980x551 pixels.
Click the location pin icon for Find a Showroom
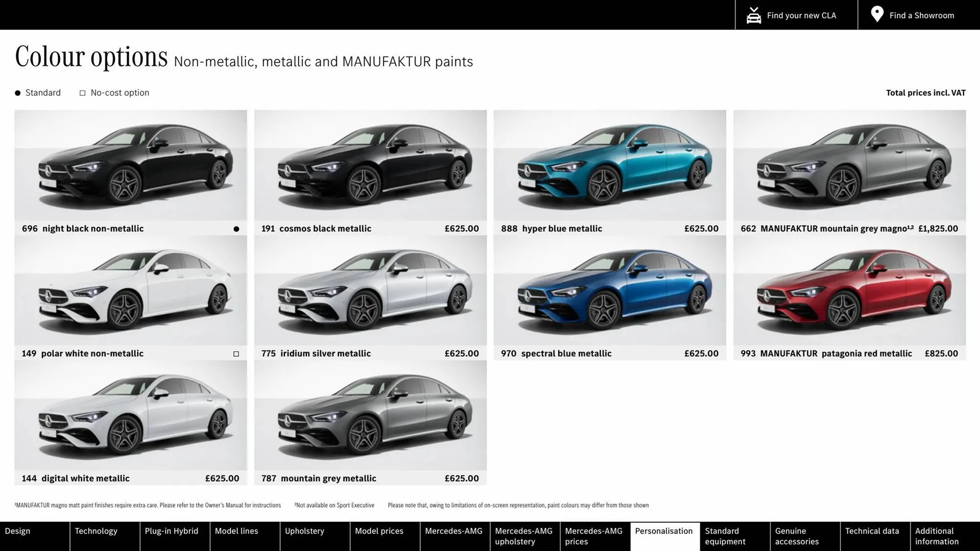point(876,14)
